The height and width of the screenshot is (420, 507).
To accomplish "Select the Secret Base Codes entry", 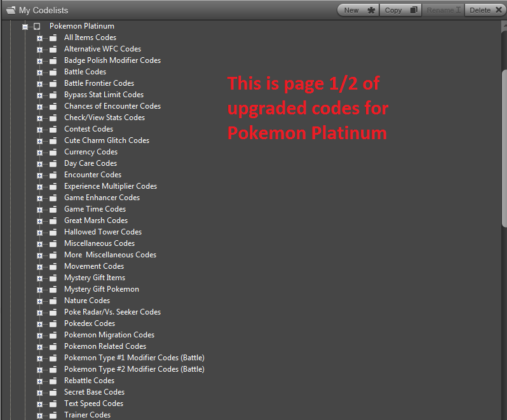I will point(95,392).
